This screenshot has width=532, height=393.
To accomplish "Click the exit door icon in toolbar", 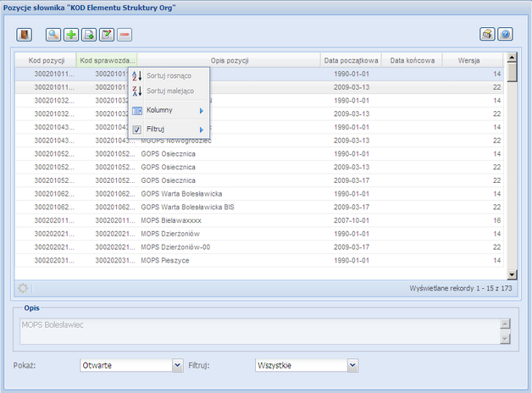I will coord(25,35).
